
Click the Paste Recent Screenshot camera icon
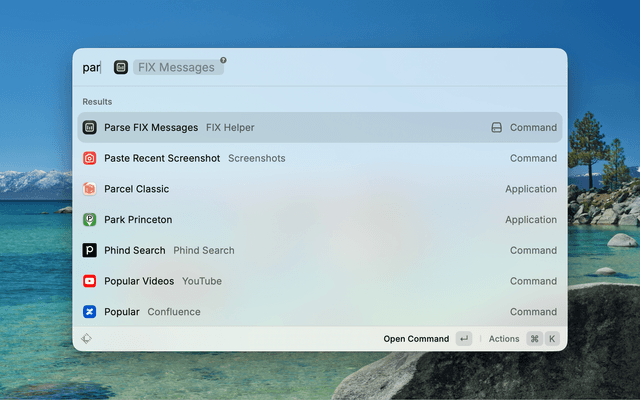click(x=89, y=158)
